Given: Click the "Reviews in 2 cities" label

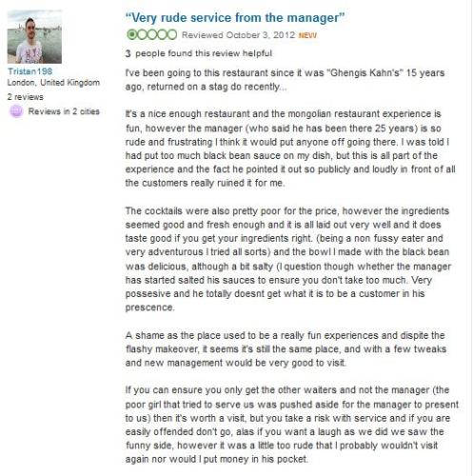Looking at the screenshot, I should tap(64, 111).
